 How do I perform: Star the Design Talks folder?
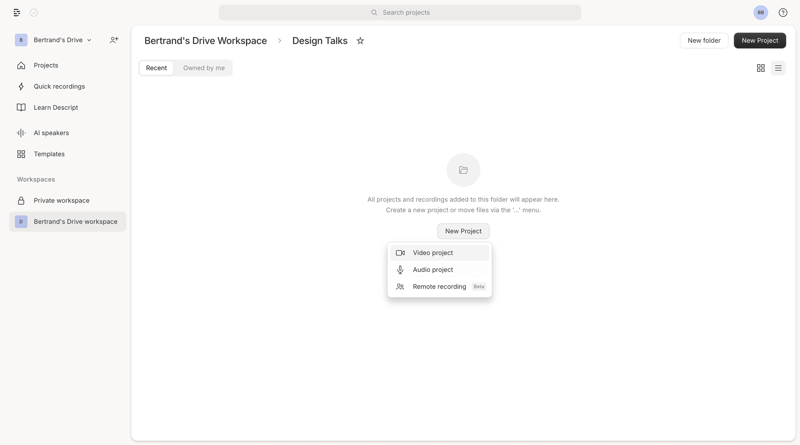click(x=360, y=41)
